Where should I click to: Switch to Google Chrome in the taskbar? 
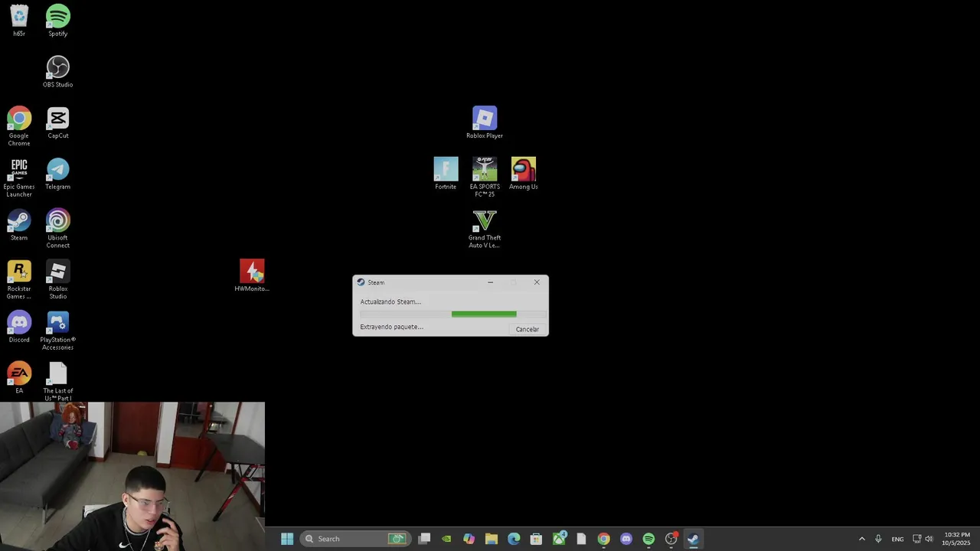coord(603,539)
